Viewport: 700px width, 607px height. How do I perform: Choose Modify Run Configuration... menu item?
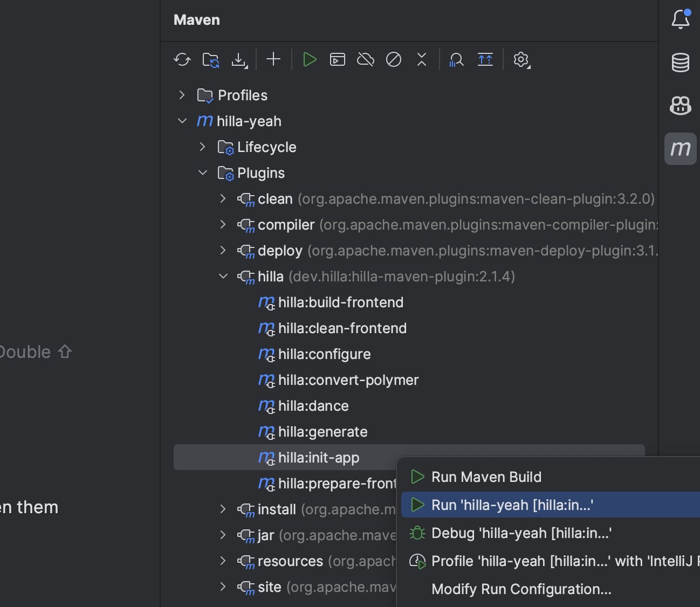pos(551,589)
